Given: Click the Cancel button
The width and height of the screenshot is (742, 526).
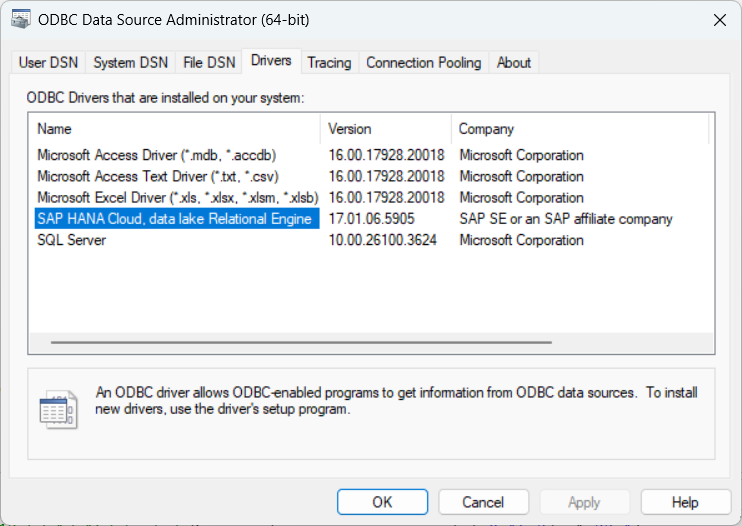Looking at the screenshot, I should point(483,502).
